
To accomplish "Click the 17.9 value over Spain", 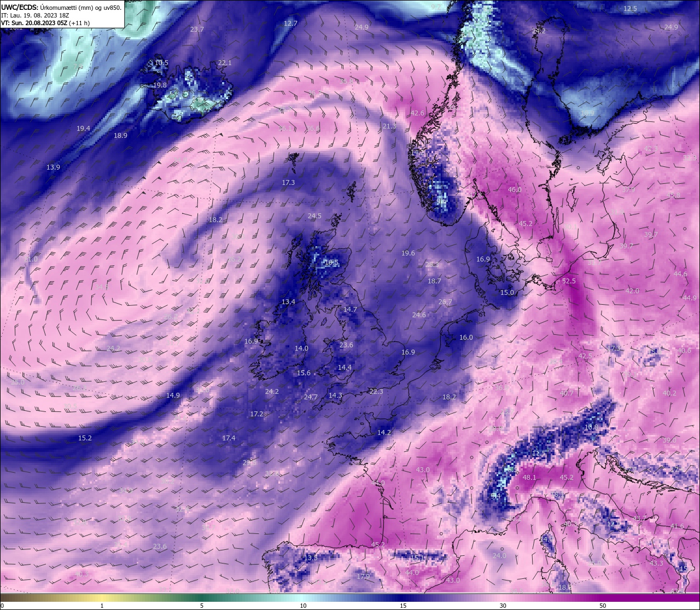I will pyautogui.click(x=363, y=577).
